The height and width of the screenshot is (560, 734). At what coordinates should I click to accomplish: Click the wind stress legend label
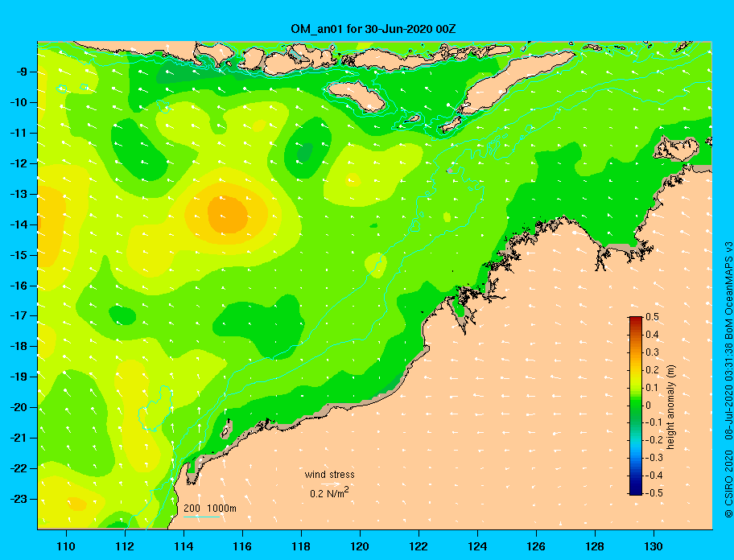[x=329, y=475]
